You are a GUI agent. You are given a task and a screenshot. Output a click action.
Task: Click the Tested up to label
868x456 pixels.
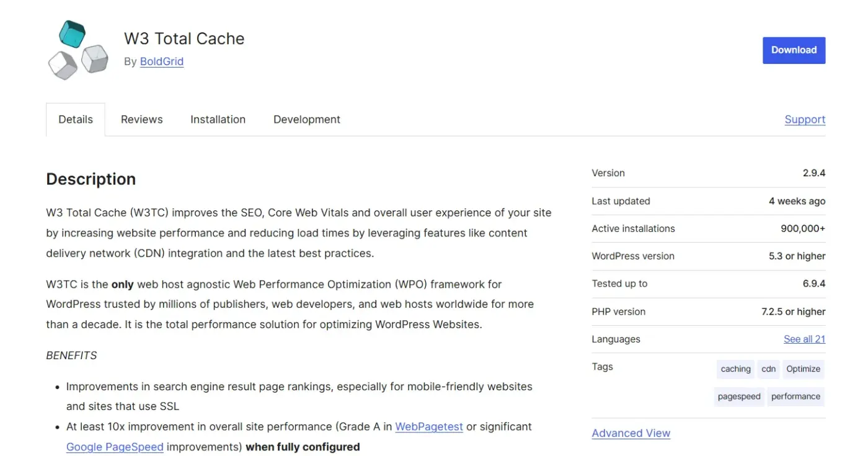click(620, 284)
